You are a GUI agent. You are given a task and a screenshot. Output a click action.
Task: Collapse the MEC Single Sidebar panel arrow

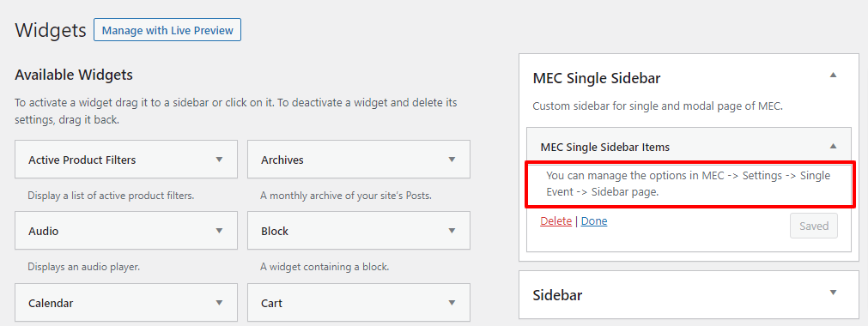833,75
